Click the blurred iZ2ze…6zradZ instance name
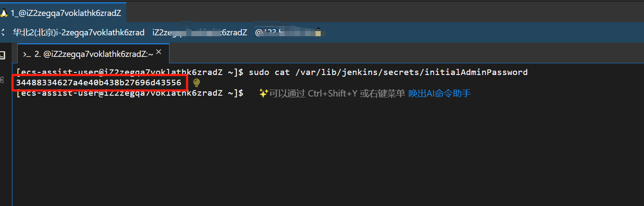 coord(200,32)
